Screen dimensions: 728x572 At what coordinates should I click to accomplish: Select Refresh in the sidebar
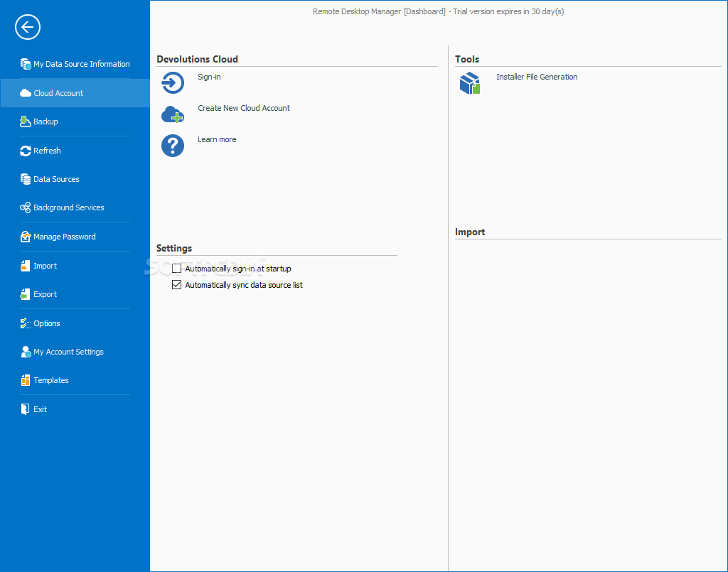pyautogui.click(x=75, y=151)
